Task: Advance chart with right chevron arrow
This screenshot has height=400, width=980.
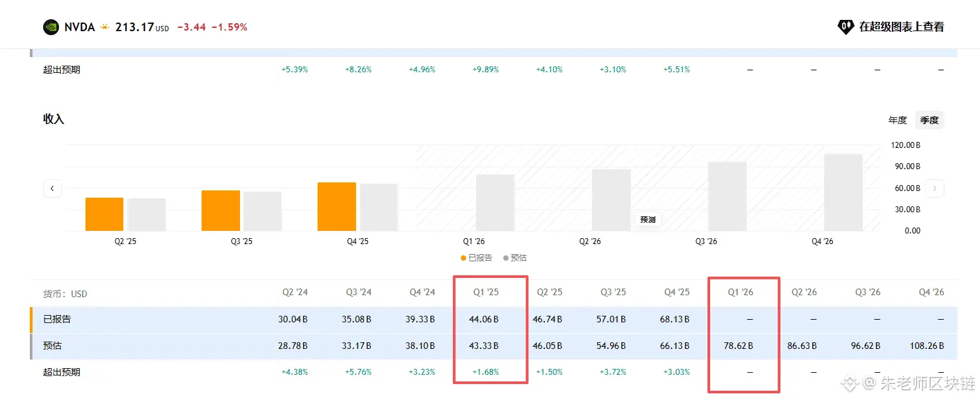Action: [934, 188]
